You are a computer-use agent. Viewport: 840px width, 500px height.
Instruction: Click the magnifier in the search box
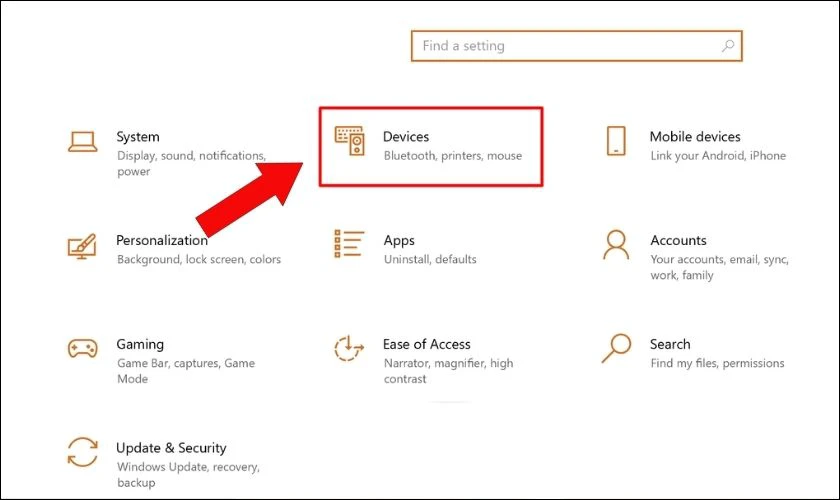(x=728, y=46)
